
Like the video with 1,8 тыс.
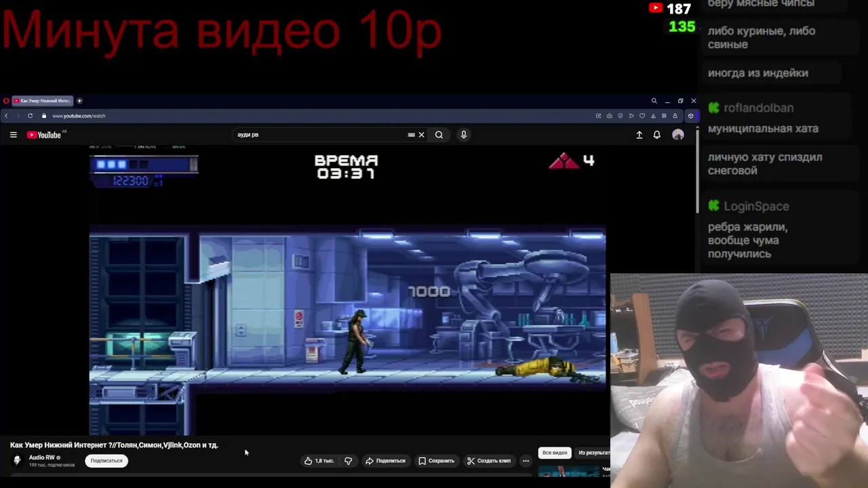click(319, 461)
